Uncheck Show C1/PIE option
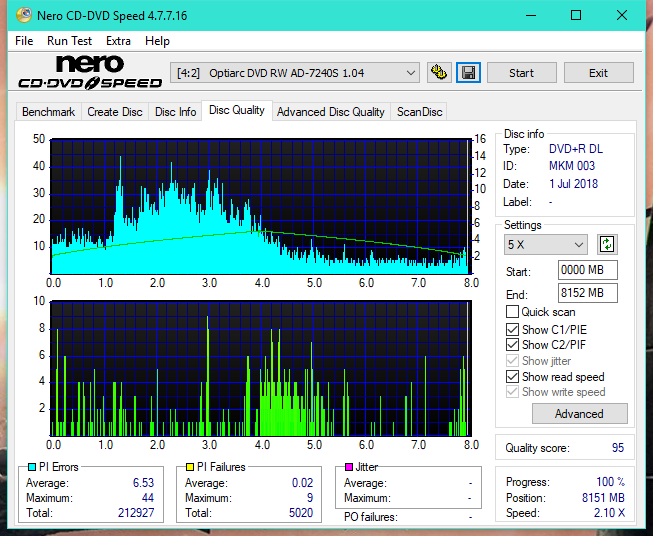The height and width of the screenshot is (536, 653). 512,329
